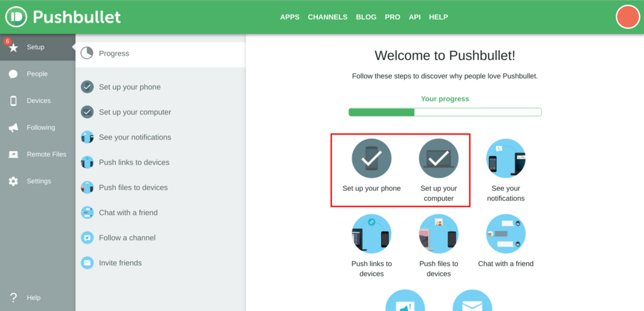Screen dimensions: 644x311
Task: Click the icon beside Chat with a friend in list
Action: point(87,212)
